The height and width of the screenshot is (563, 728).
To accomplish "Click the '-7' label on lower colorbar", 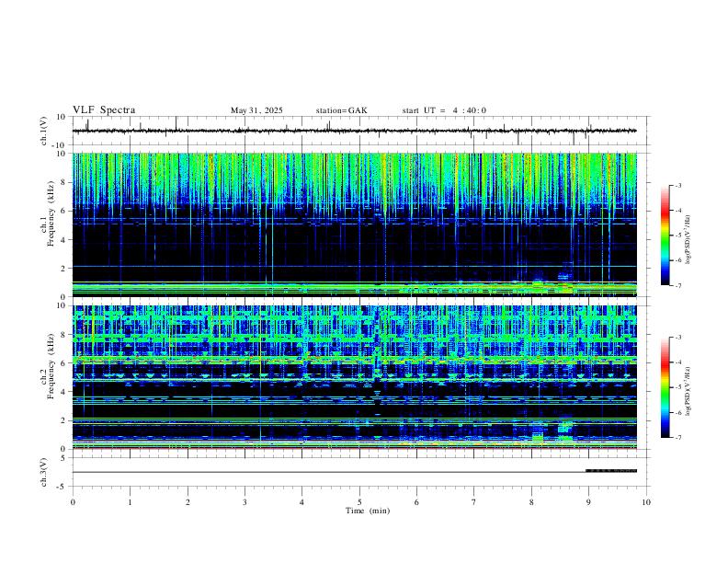I will pyautogui.click(x=677, y=437).
